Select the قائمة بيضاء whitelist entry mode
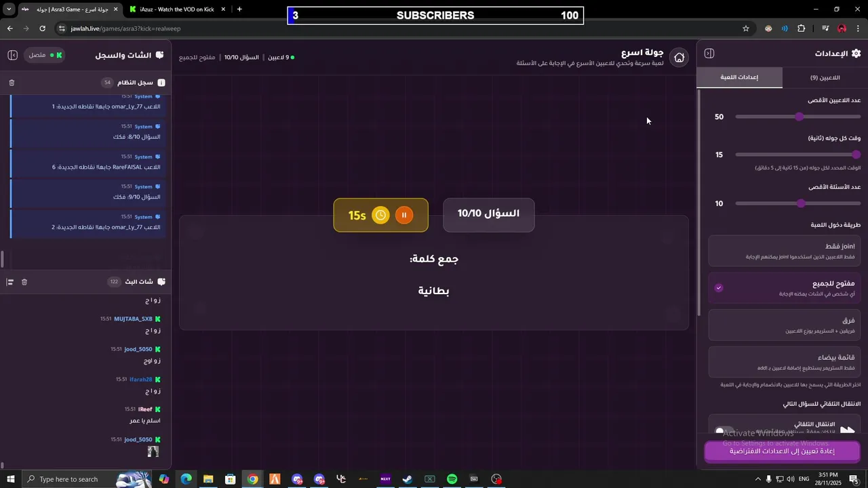Screen dimensions: 868x488 pyautogui.click(x=785, y=362)
